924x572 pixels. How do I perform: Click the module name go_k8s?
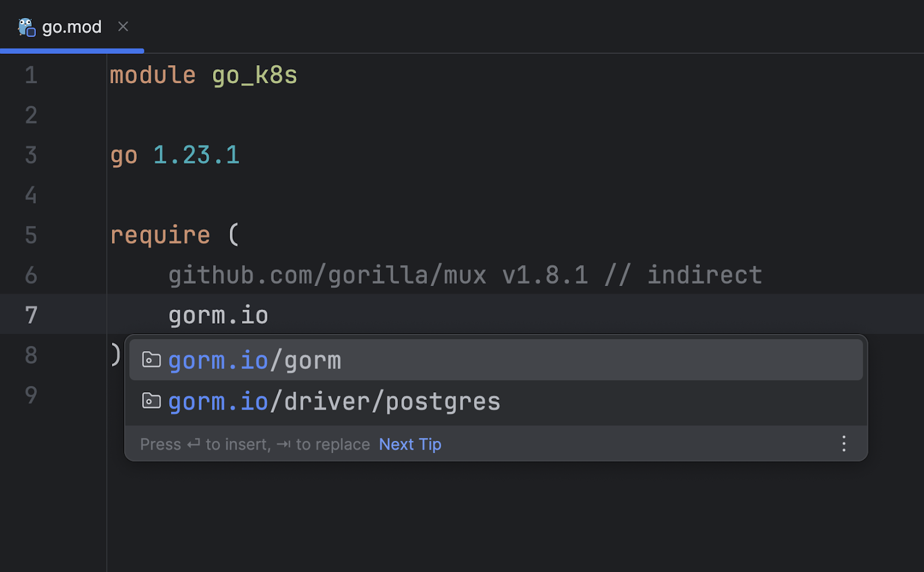(255, 76)
